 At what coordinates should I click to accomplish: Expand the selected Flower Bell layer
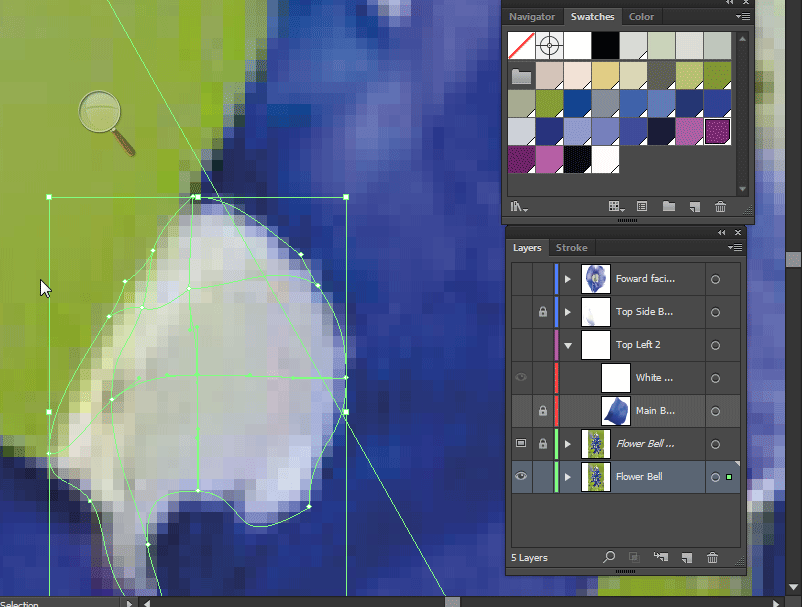[x=568, y=477]
